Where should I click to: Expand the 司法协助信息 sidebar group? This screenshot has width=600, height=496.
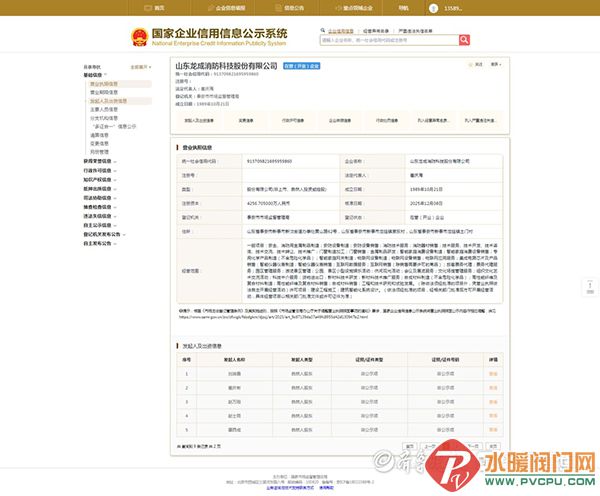[x=100, y=198]
